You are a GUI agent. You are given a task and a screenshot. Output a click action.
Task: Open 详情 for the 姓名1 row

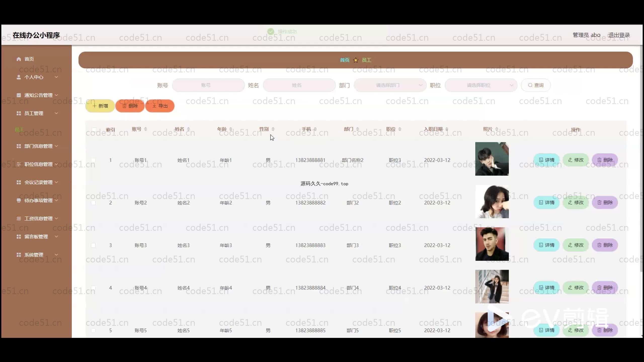pyautogui.click(x=546, y=160)
